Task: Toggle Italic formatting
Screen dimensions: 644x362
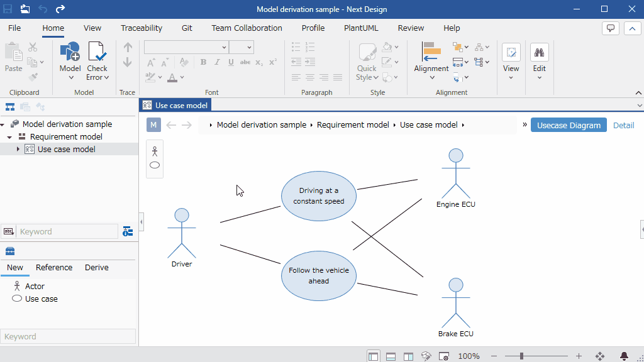Action: 217,62
